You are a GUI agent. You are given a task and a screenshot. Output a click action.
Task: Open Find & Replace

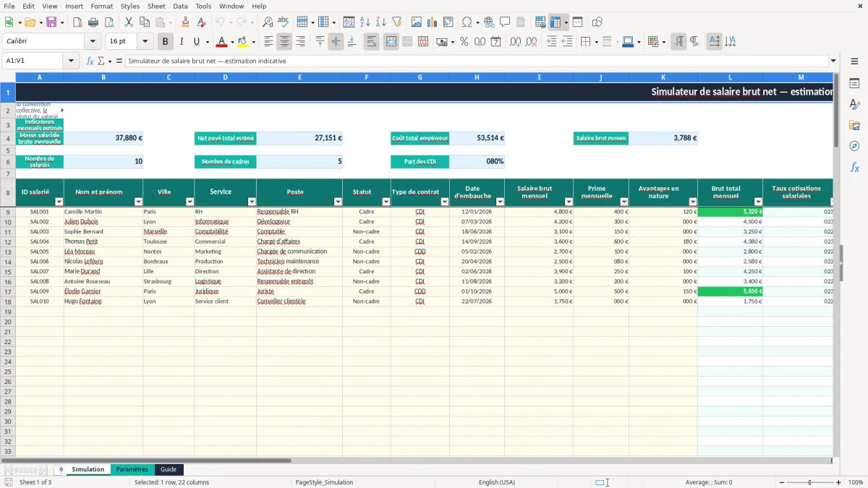(x=268, y=22)
